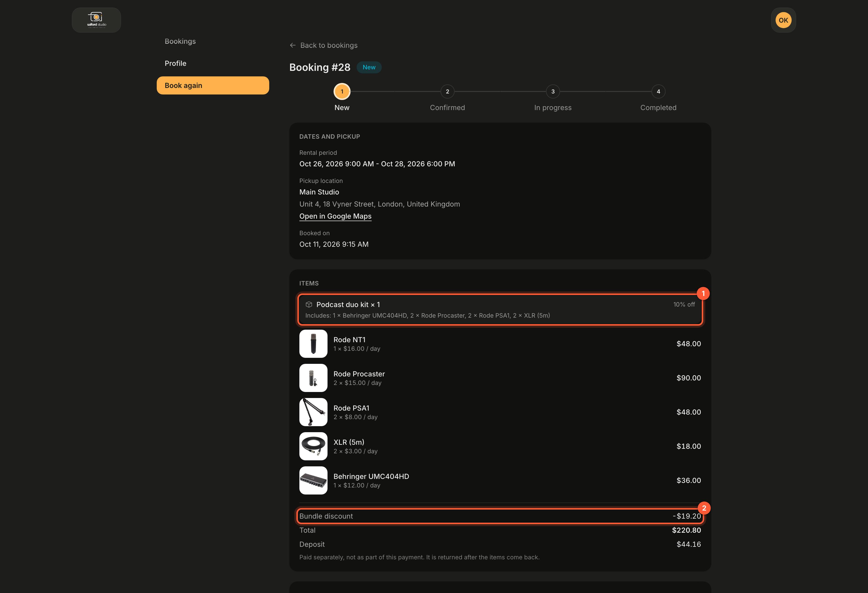This screenshot has width=868, height=593.
Task: Open in Google Maps link
Action: (x=335, y=216)
